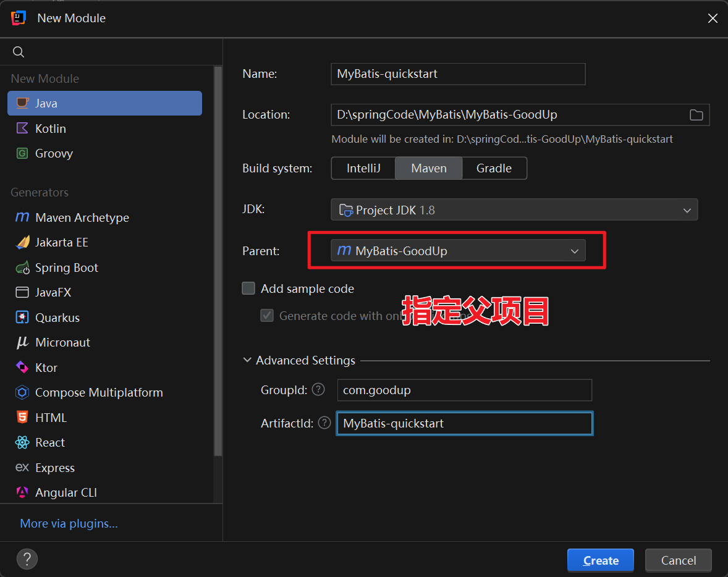This screenshot has width=728, height=577.
Task: Click the GroupId input field
Action: (464, 390)
